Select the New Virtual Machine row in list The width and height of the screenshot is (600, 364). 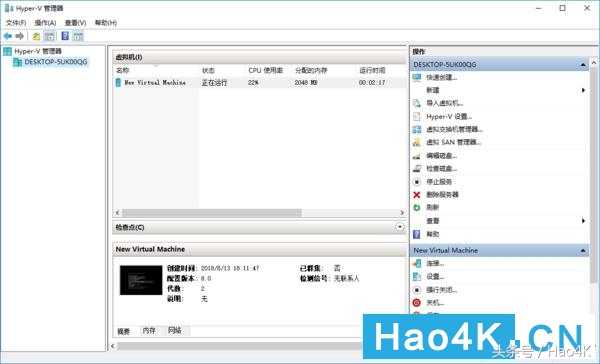tap(260, 83)
